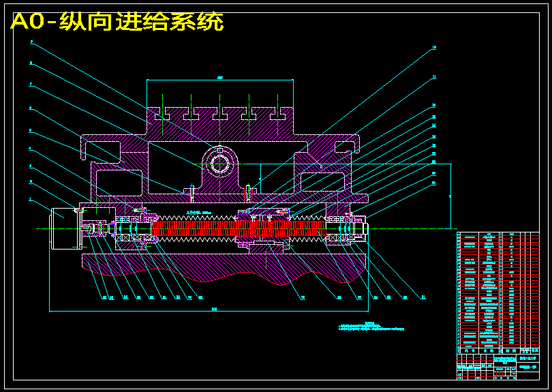Click the circular bearing bore at the drawing center
552x392 pixels.
(219, 164)
